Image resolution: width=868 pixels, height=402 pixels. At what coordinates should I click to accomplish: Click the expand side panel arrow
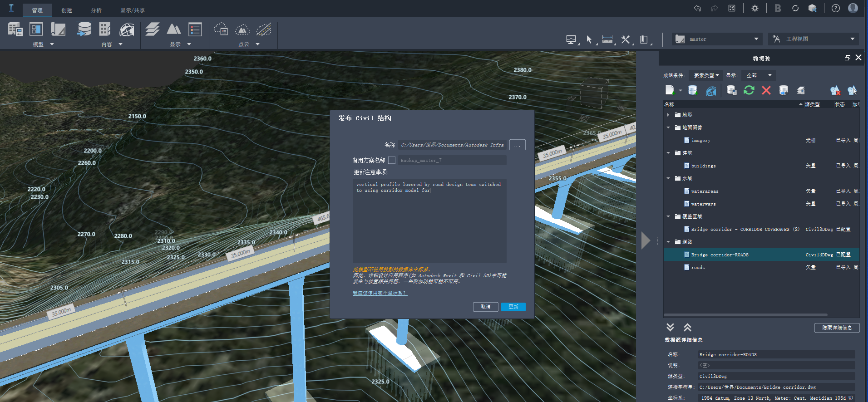tap(646, 240)
